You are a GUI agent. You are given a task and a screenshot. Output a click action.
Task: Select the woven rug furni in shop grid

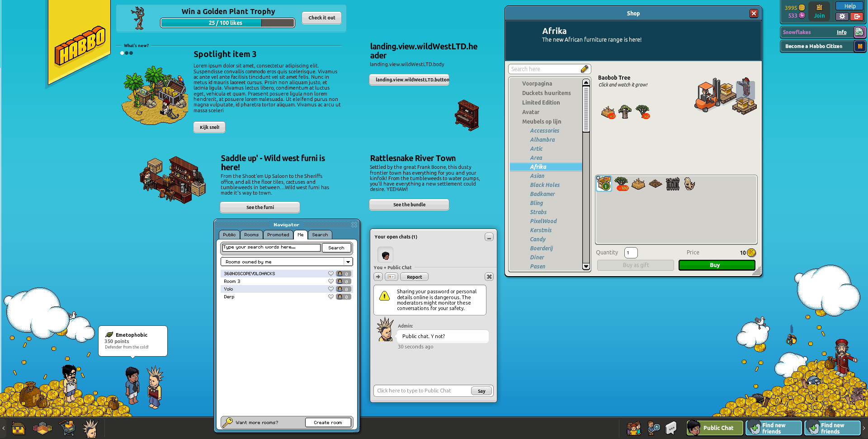pyautogui.click(x=656, y=184)
